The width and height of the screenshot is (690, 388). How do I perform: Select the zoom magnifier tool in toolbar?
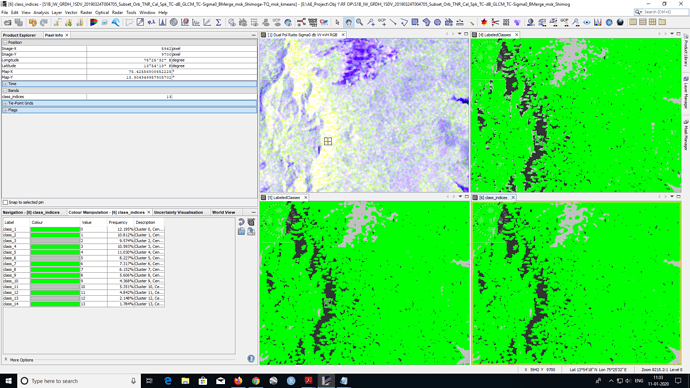click(360, 22)
